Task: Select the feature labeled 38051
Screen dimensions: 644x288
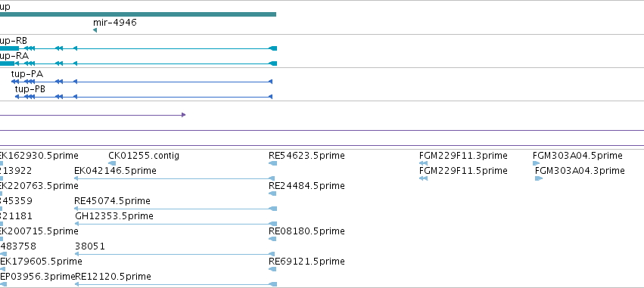Action: tap(90, 246)
